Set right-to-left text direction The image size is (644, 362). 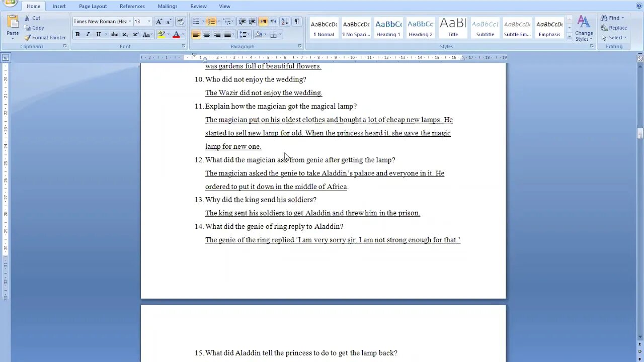(x=273, y=21)
